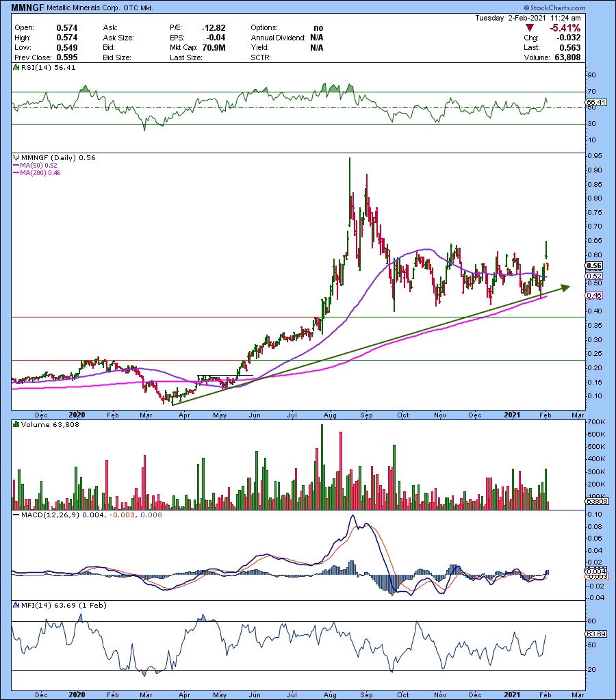The image size is (616, 700).
Task: Click the Prev Close value 0.595
Action: (x=67, y=57)
